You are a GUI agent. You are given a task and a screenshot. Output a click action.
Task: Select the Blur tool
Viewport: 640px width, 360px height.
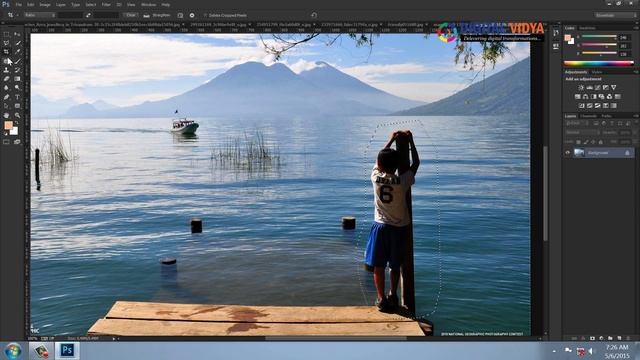coord(6,88)
